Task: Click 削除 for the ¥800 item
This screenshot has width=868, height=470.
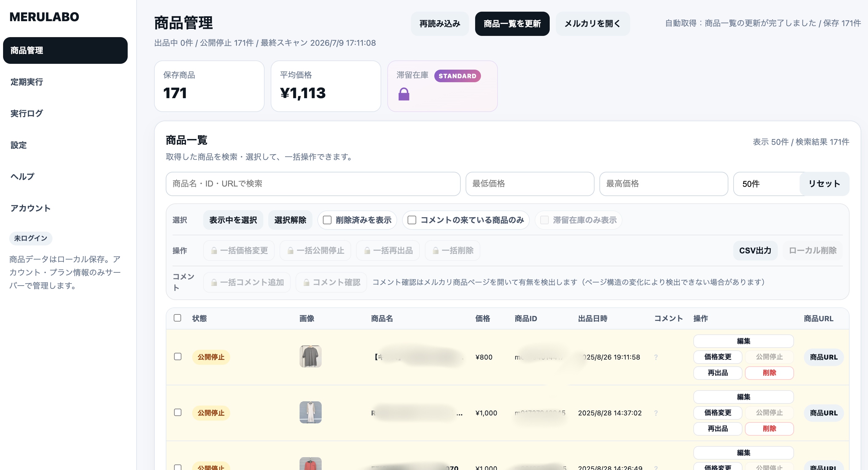Action: coord(769,373)
